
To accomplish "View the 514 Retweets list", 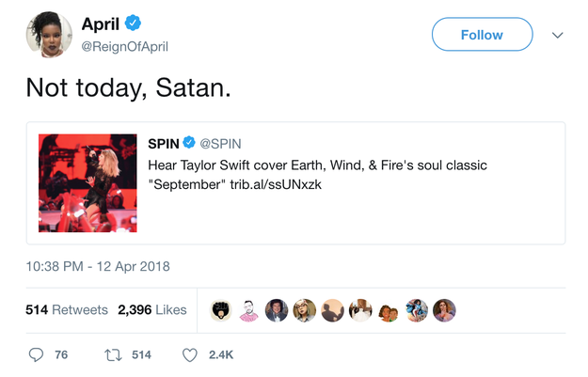I will click(67, 310).
